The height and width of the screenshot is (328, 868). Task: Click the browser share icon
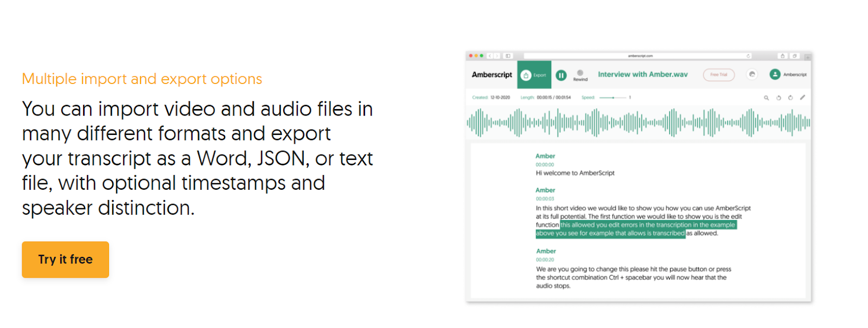coord(782,56)
